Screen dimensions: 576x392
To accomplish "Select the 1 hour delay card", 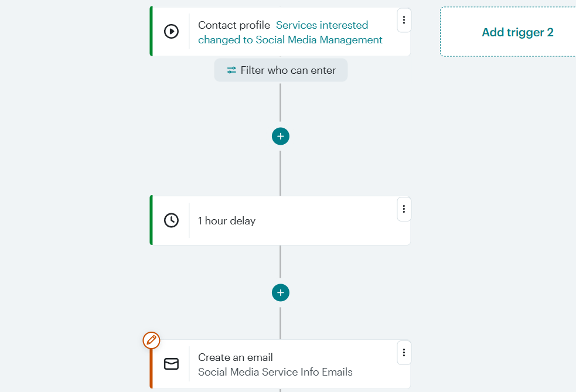I will 281,221.
